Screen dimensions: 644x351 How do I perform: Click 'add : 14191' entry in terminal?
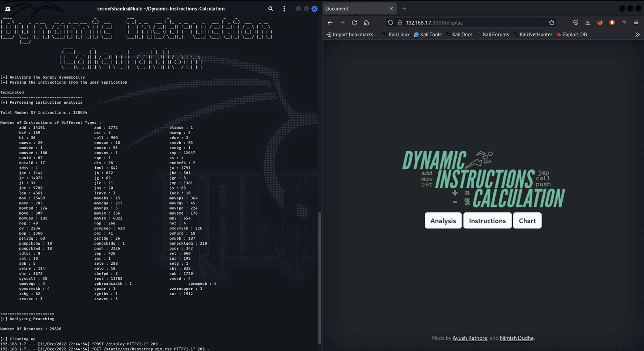[32, 127]
